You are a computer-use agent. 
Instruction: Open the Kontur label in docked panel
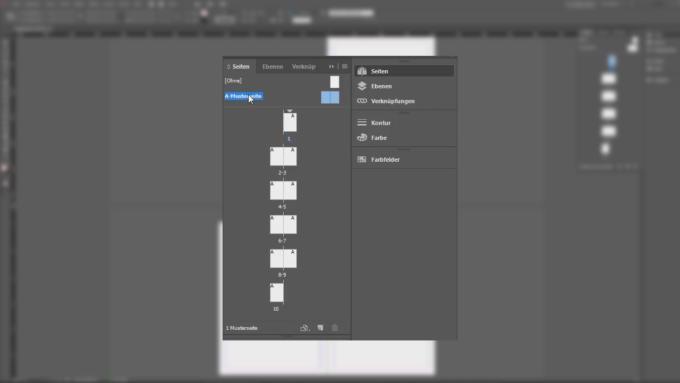[381, 123]
